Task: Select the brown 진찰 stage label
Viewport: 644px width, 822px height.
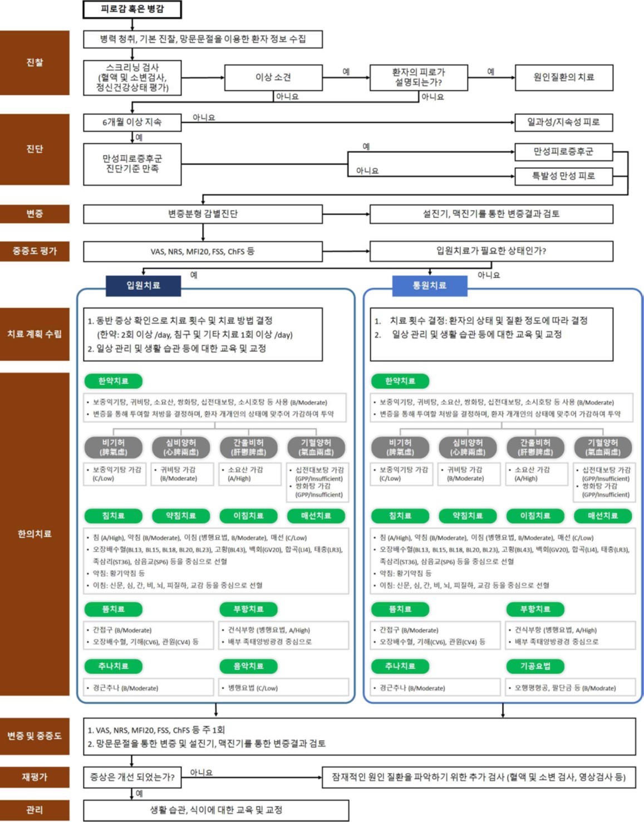Action: [x=35, y=62]
